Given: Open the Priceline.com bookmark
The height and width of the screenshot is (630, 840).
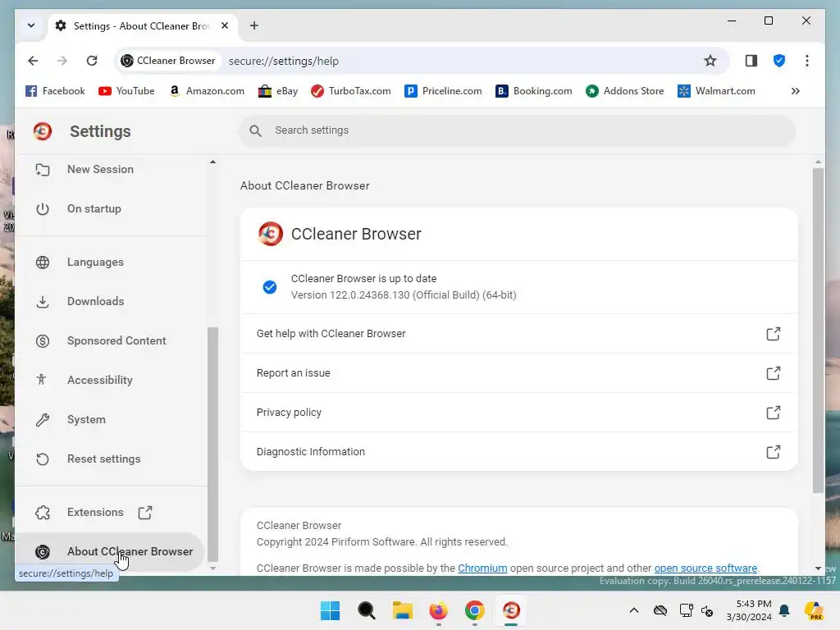Looking at the screenshot, I should pos(443,91).
